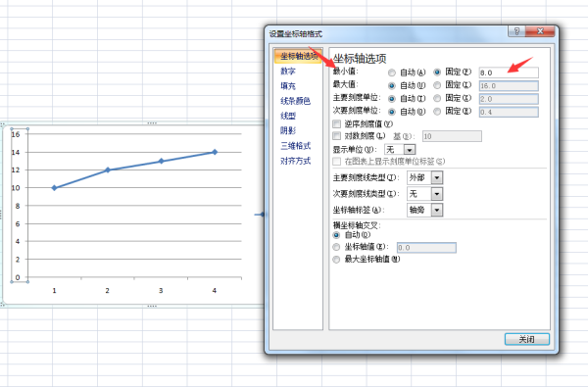Select 自动 under 横坐标轴交叉
The width and height of the screenshot is (588, 387).
coord(336,235)
